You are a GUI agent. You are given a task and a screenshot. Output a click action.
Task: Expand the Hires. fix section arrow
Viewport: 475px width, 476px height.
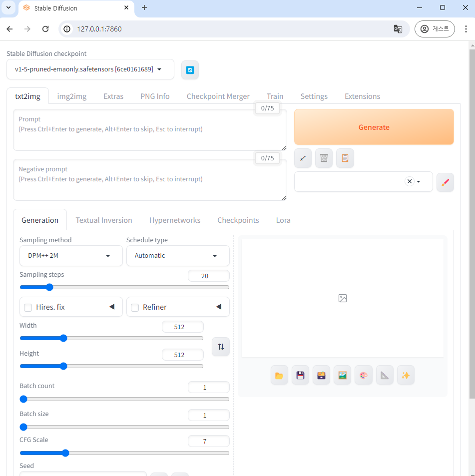[x=112, y=307]
